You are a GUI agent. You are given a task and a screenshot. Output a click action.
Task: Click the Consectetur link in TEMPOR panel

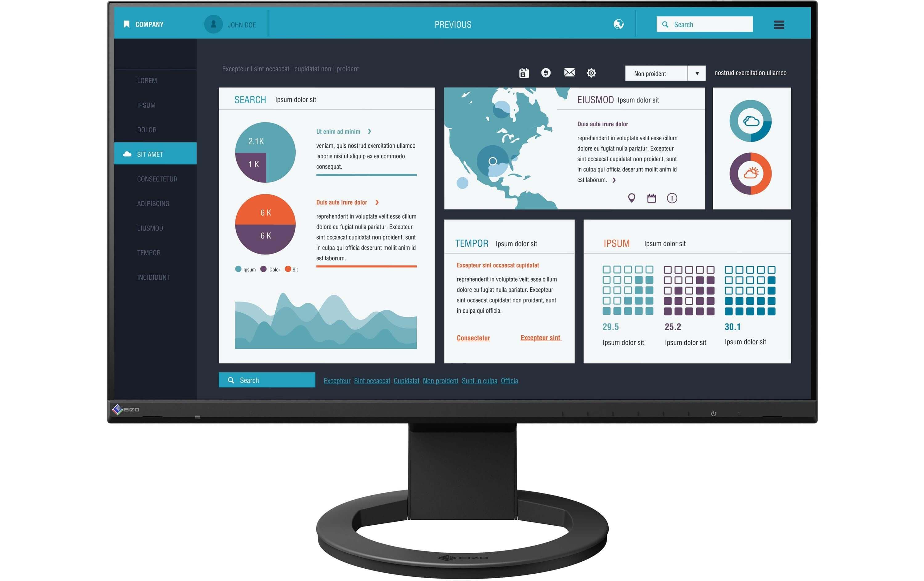[473, 337]
